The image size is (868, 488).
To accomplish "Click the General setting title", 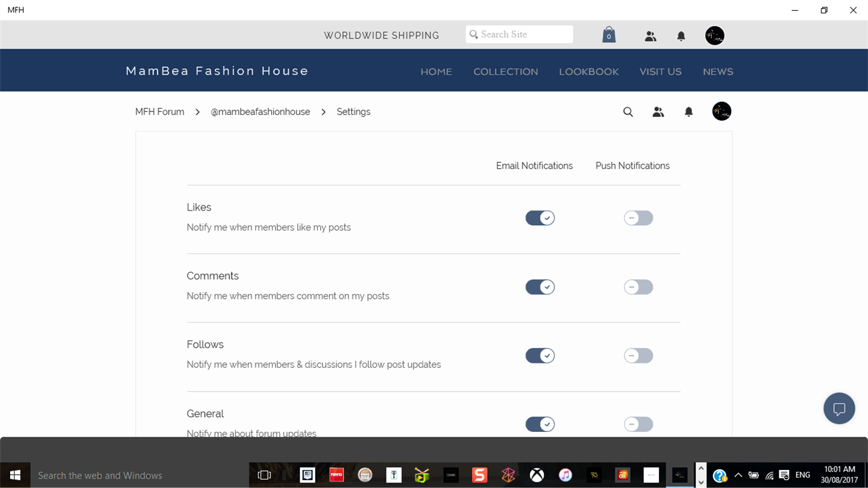I will coord(205,414).
